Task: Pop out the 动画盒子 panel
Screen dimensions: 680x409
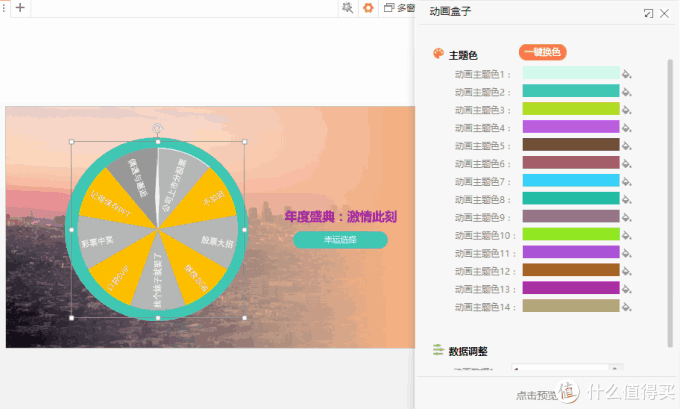Action: [648, 13]
